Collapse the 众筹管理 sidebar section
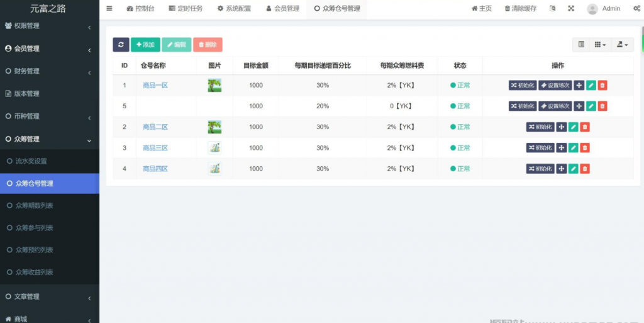The width and height of the screenshot is (644, 323). tap(49, 139)
